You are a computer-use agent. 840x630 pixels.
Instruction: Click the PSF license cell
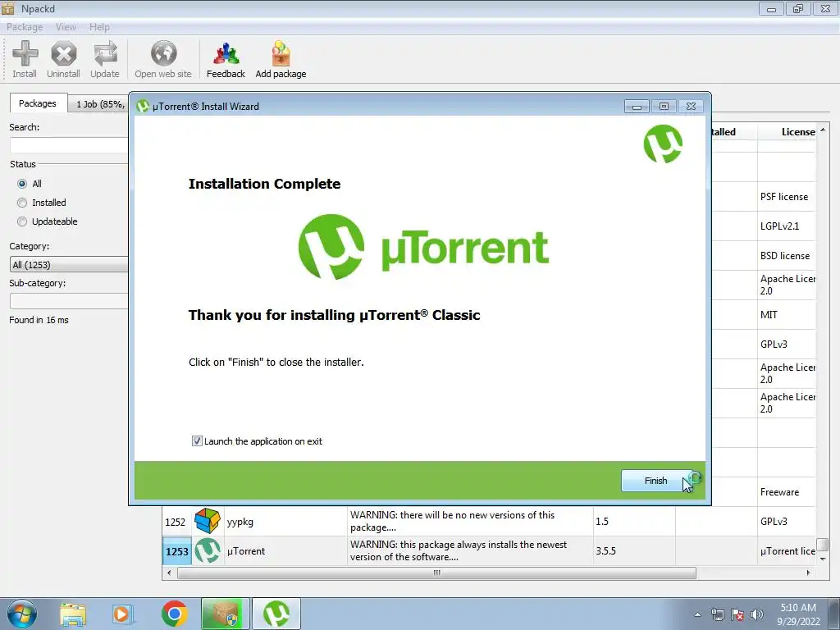point(787,197)
